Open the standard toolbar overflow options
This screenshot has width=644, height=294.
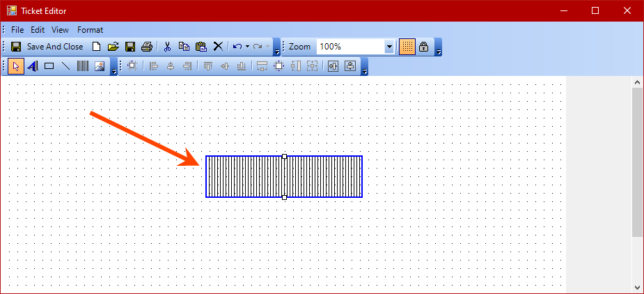[x=277, y=47]
